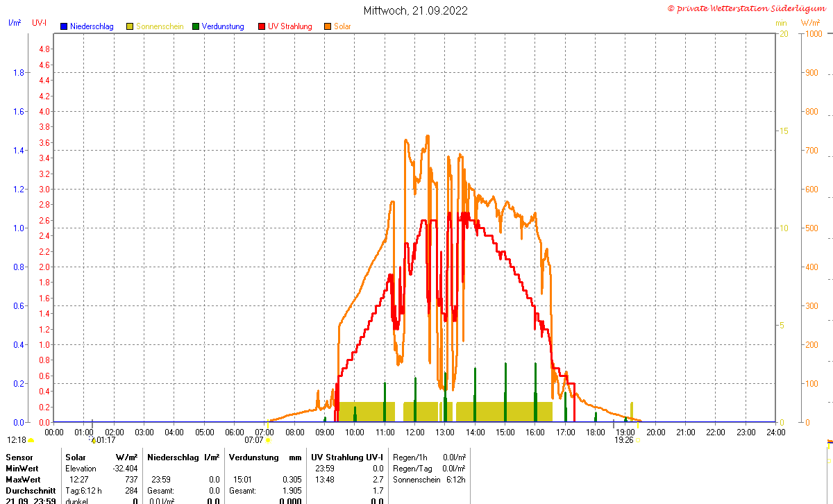The image size is (833, 504).
Task: Click the 18:00 time axis label
Action: tap(596, 432)
